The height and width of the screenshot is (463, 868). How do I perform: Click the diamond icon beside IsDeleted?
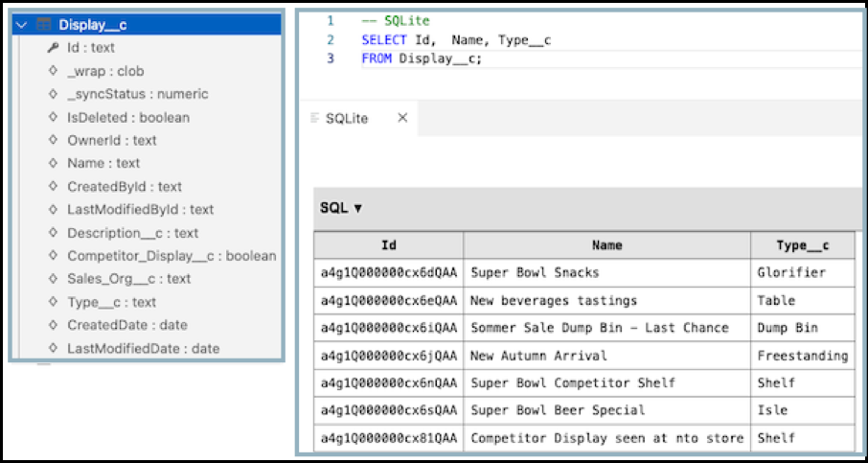pyautogui.click(x=53, y=117)
